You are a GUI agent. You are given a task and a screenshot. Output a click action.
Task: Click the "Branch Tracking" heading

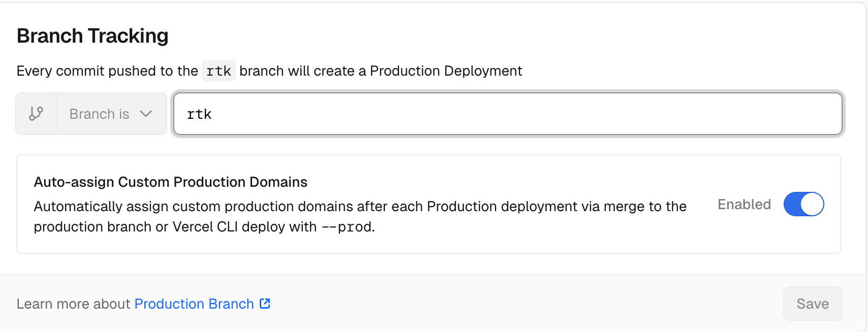[x=92, y=36]
